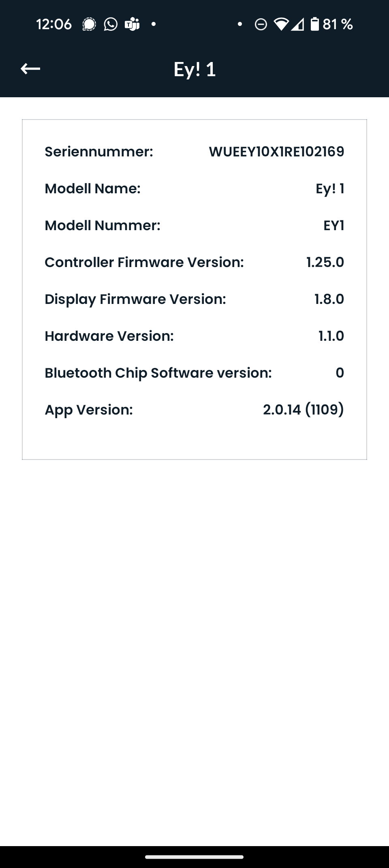
Task: Tap the back arrow icon
Action: [x=30, y=69]
